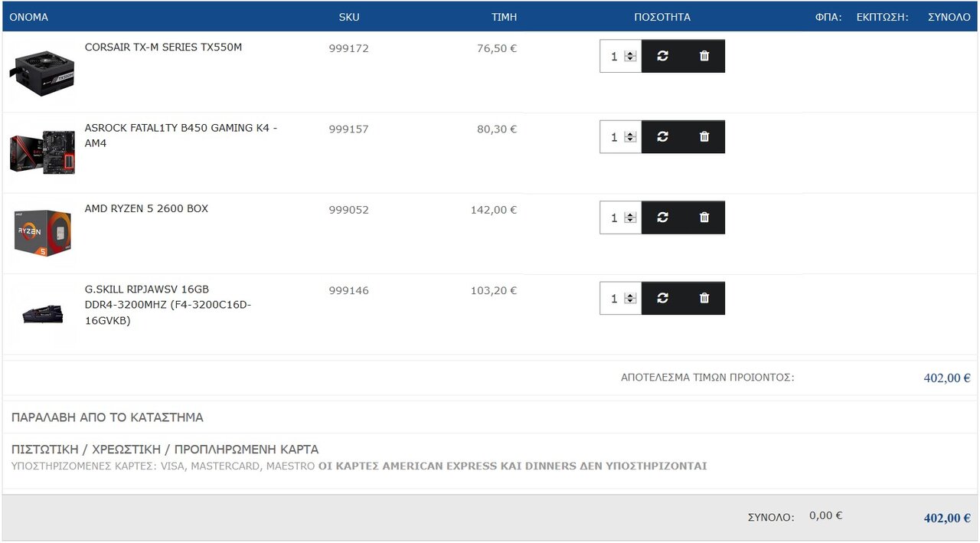Open CORSAIR TX-M SERIES TX550M link
This screenshot has width=980, height=543.
(x=163, y=47)
